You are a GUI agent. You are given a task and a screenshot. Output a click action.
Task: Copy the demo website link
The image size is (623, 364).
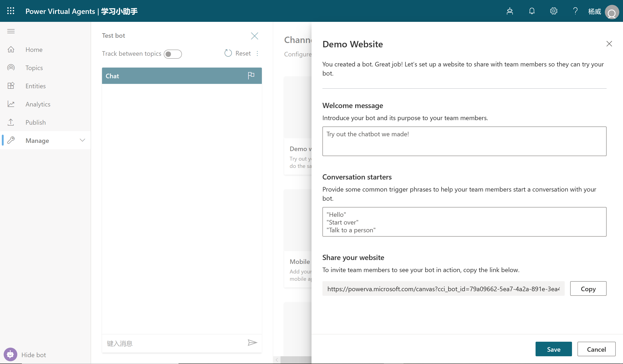(588, 288)
